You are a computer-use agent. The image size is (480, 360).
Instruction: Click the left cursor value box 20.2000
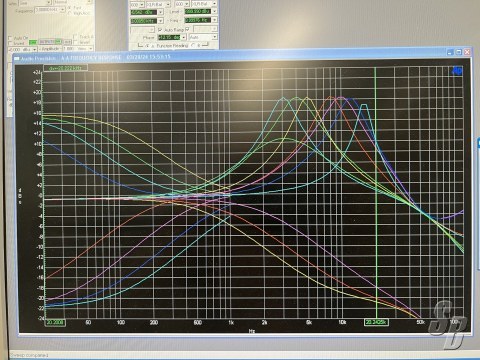[55, 322]
